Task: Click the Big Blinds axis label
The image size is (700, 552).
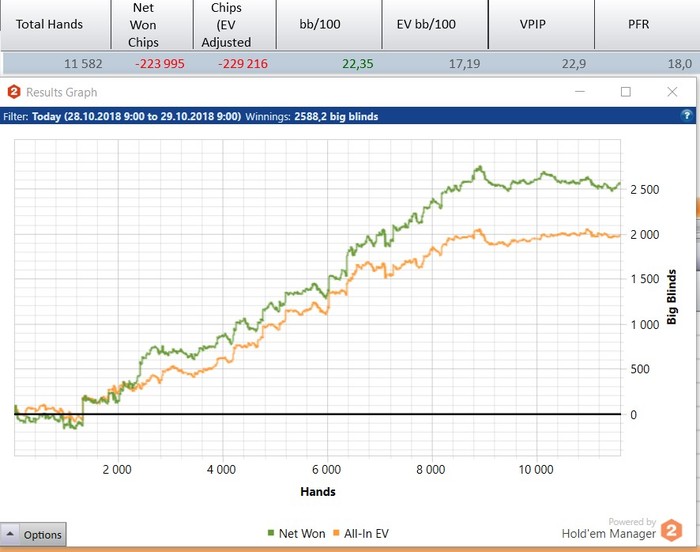Action: [671, 297]
